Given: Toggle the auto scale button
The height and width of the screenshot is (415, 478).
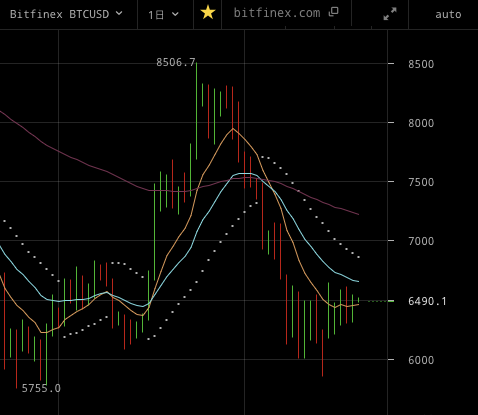Looking at the screenshot, I should (x=448, y=14).
